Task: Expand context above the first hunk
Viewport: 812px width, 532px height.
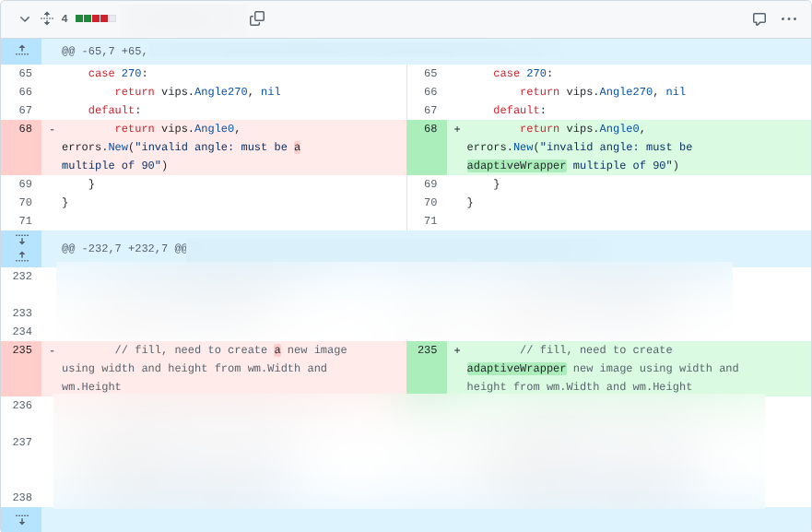Action: pos(22,51)
